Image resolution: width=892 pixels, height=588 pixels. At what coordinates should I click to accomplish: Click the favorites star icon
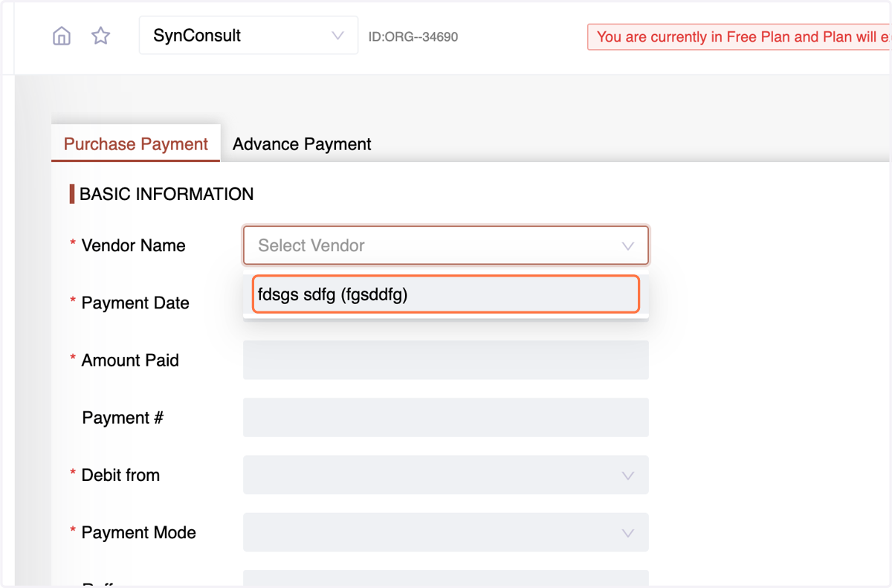[x=101, y=36]
